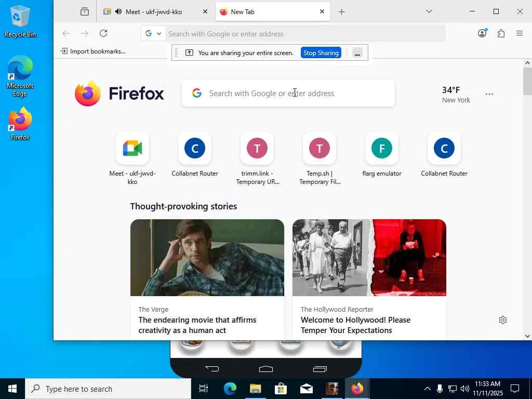The height and width of the screenshot is (399, 532).
Task: Open the Temp.sh Temporary File shortcut
Action: pyautogui.click(x=320, y=159)
